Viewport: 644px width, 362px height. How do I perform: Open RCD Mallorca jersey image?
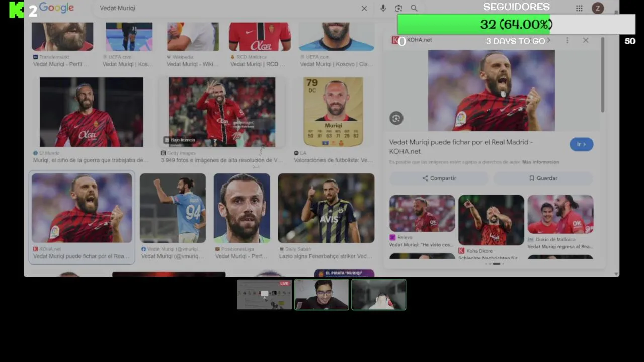260,37
